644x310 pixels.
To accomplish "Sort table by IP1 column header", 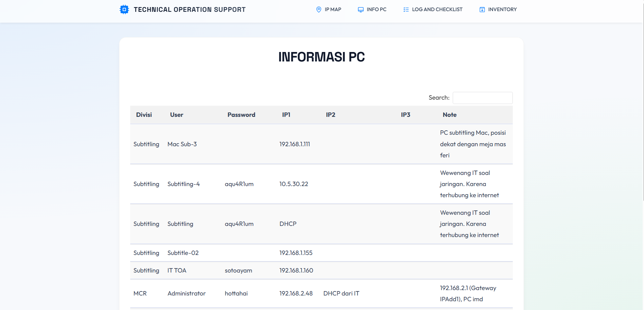I will click(286, 115).
